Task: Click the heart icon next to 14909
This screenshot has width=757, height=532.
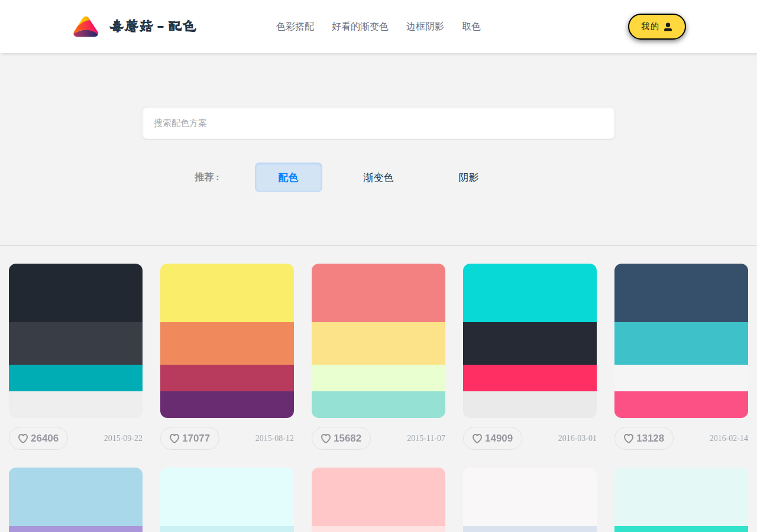Action: 477,439
